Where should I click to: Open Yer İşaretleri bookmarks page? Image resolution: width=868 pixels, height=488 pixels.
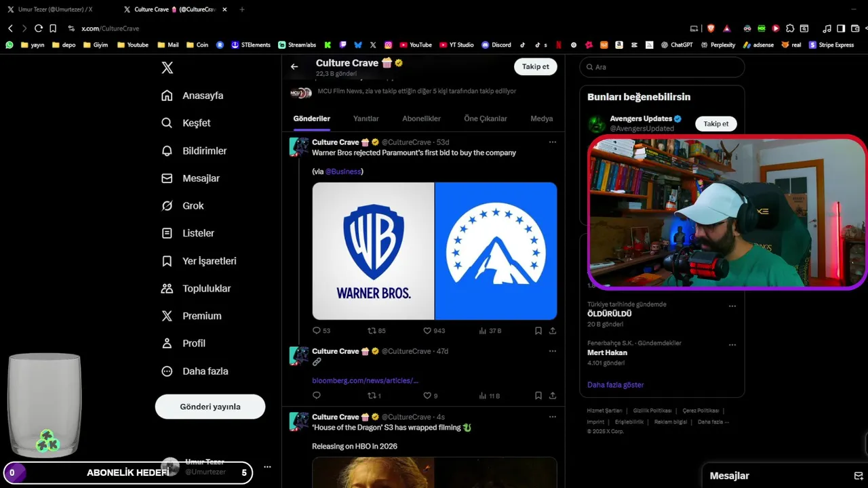click(x=199, y=261)
